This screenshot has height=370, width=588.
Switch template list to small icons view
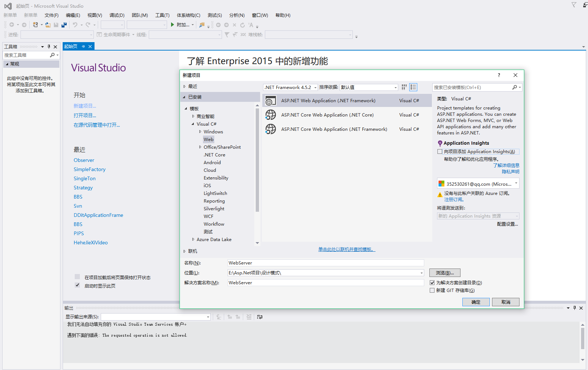(404, 87)
